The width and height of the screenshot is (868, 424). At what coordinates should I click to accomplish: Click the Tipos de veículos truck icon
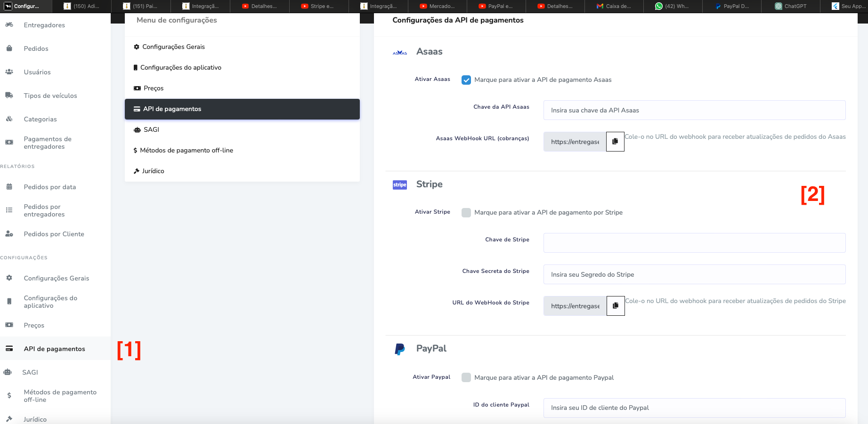(x=9, y=96)
